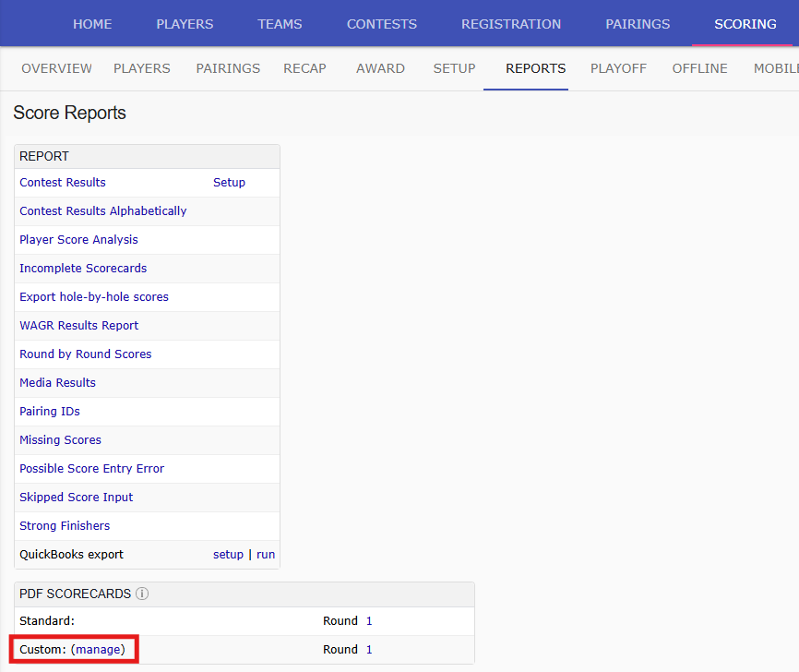799x672 pixels.
Task: Open the Missing Scores report
Action: [60, 439]
